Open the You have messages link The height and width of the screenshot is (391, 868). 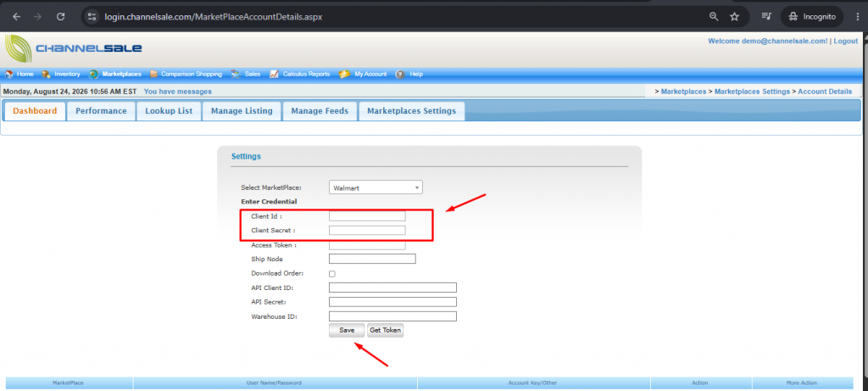pyautogui.click(x=178, y=92)
